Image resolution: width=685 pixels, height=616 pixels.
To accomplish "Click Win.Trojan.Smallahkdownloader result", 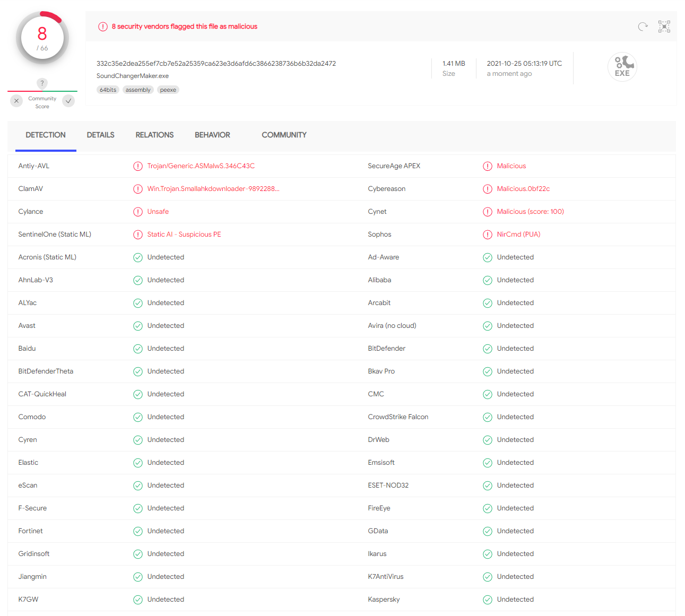I will [213, 189].
